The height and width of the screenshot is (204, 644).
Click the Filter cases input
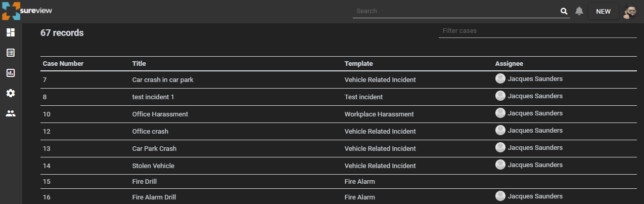(x=537, y=31)
